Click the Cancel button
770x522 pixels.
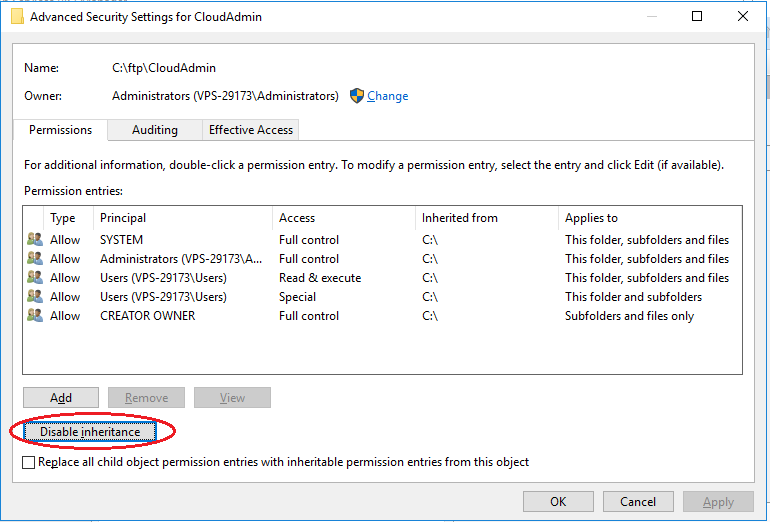(638, 502)
